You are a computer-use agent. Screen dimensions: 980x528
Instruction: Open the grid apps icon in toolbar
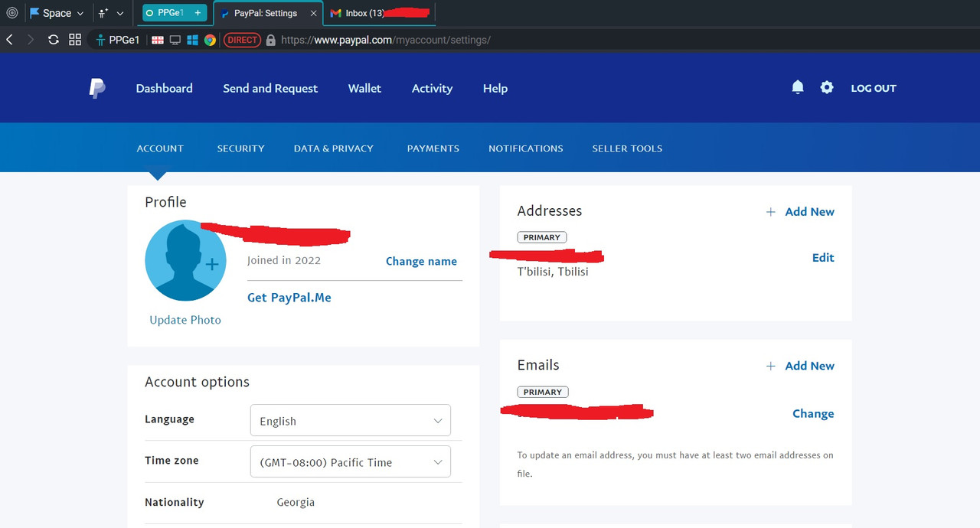click(75, 40)
